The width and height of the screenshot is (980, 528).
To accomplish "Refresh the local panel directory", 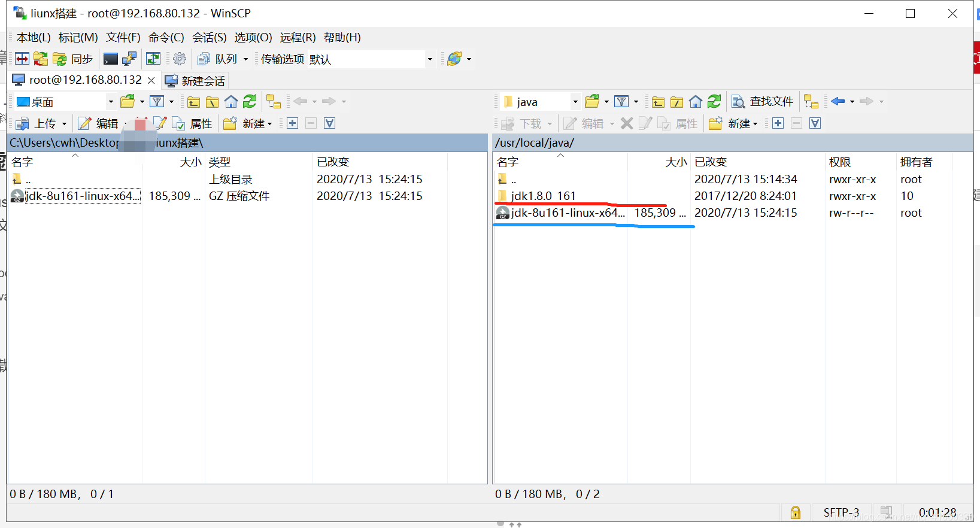I will point(250,101).
